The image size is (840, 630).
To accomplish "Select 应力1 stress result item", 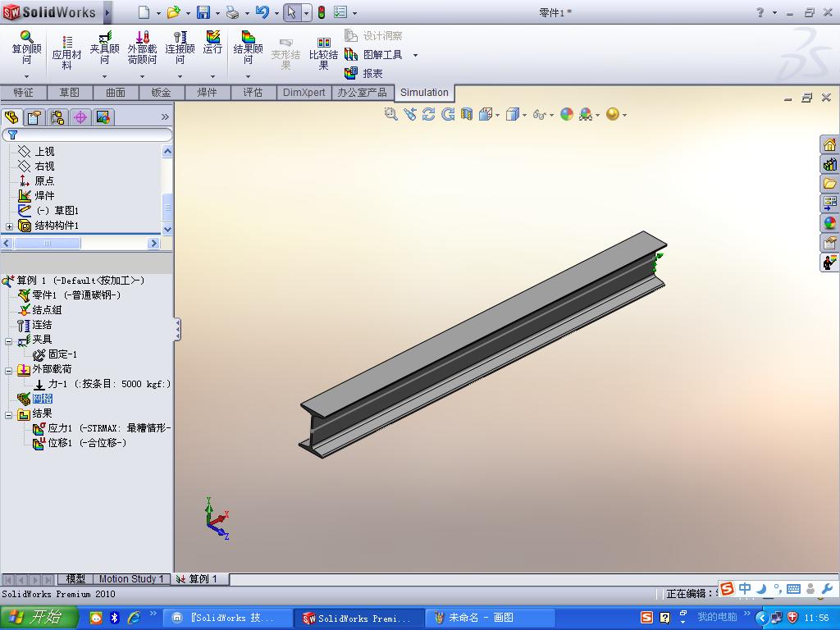I will coord(102,428).
